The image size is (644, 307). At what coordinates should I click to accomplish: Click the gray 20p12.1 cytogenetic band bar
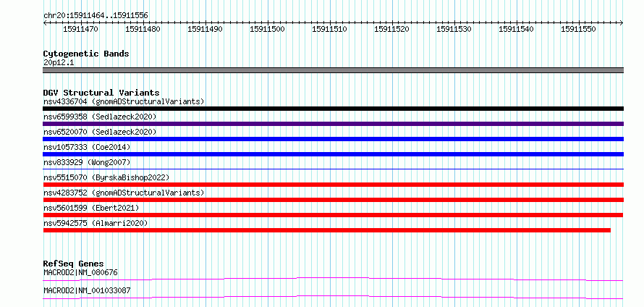pos(333,70)
